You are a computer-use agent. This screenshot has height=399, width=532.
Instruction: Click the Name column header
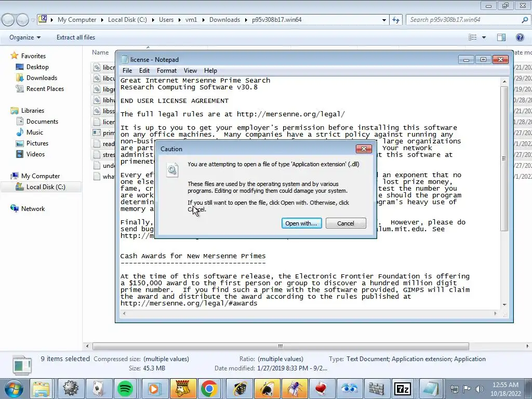coord(100,52)
